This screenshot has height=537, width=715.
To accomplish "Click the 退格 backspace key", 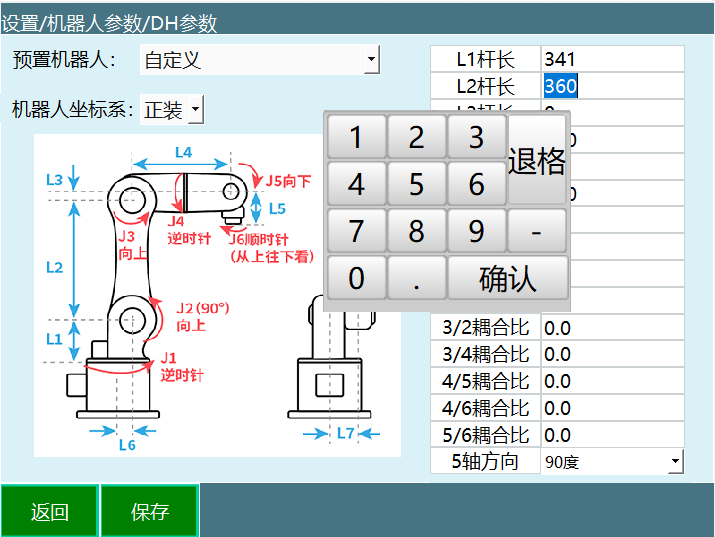I will (x=537, y=160).
